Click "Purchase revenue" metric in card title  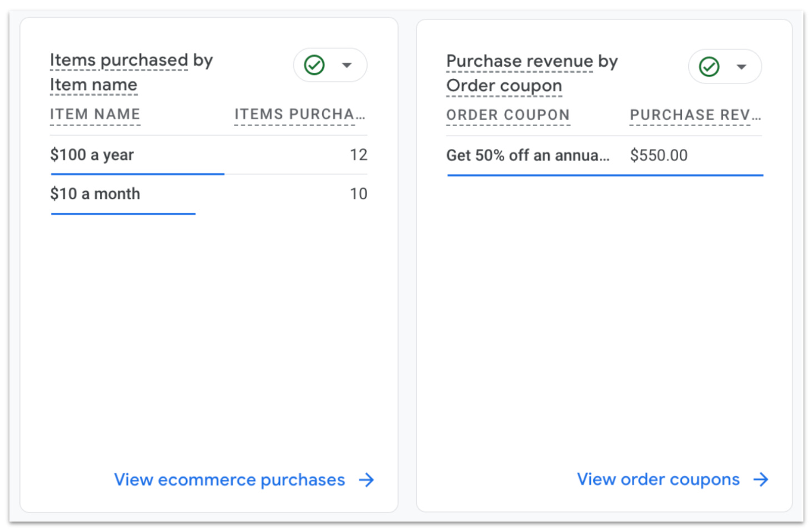coord(519,61)
